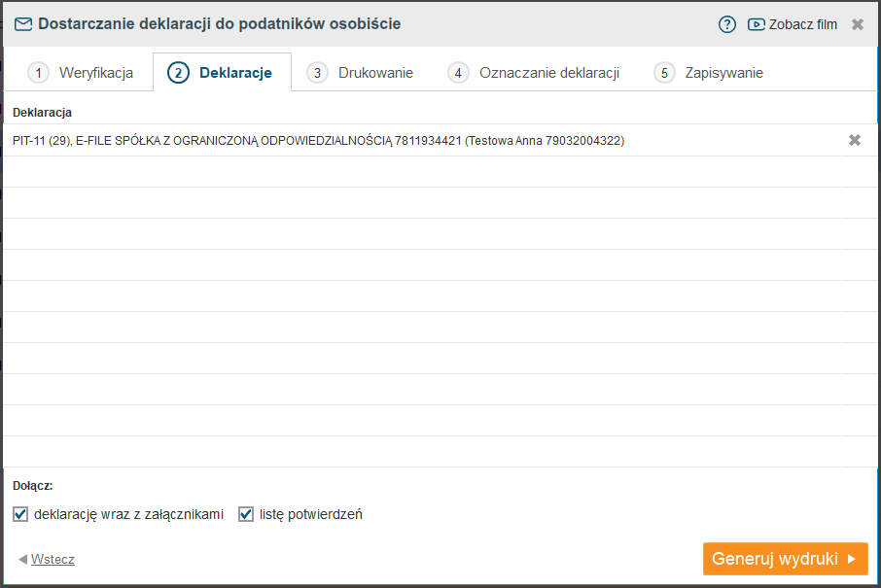Screen dimensions: 881x588
Task: Click the video player icon beside Zobacz film
Action: pyautogui.click(x=757, y=24)
